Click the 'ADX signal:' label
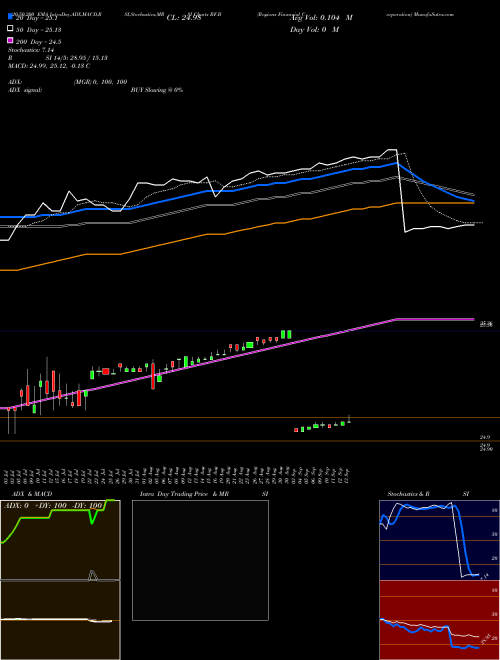The height and width of the screenshot is (660, 500). pyautogui.click(x=24, y=90)
